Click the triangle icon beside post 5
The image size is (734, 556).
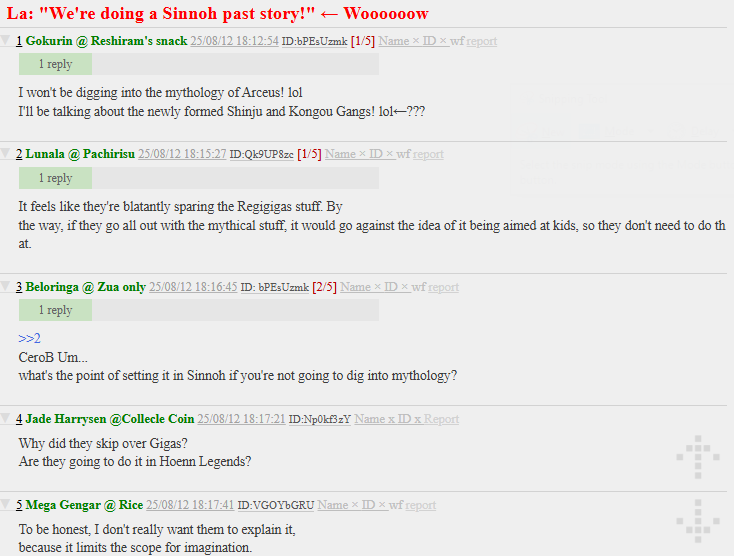pos(6,504)
